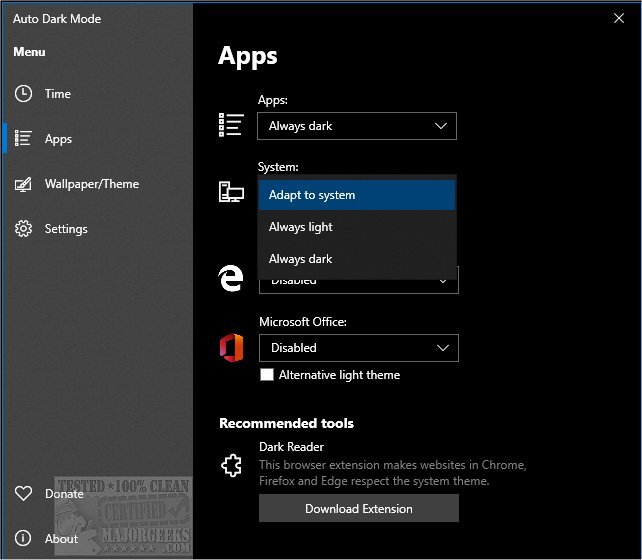
Task: Click the System computer monitor icon
Action: (x=231, y=192)
